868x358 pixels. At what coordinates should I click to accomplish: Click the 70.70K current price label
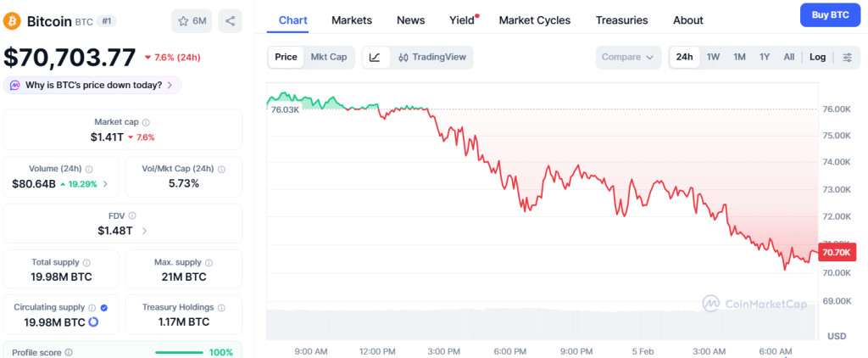(x=837, y=253)
